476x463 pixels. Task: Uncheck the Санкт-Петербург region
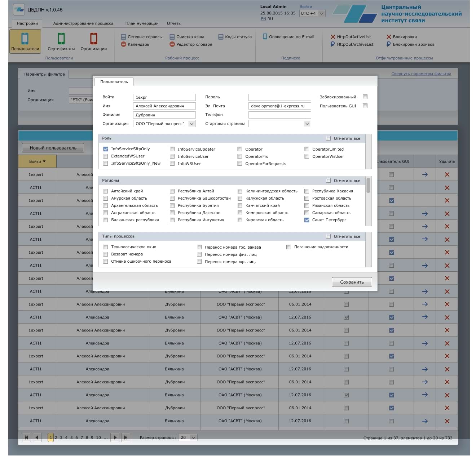pyautogui.click(x=307, y=220)
